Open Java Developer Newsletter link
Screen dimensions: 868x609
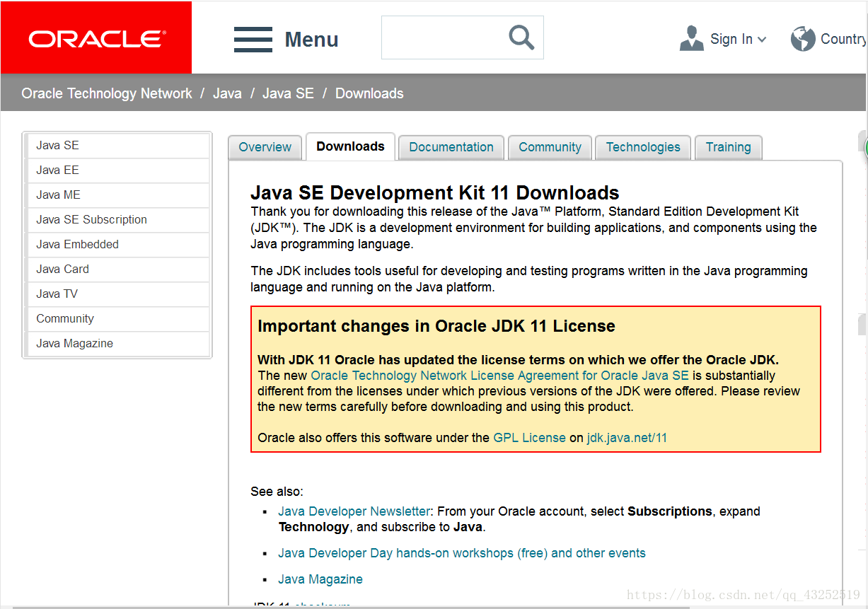354,511
